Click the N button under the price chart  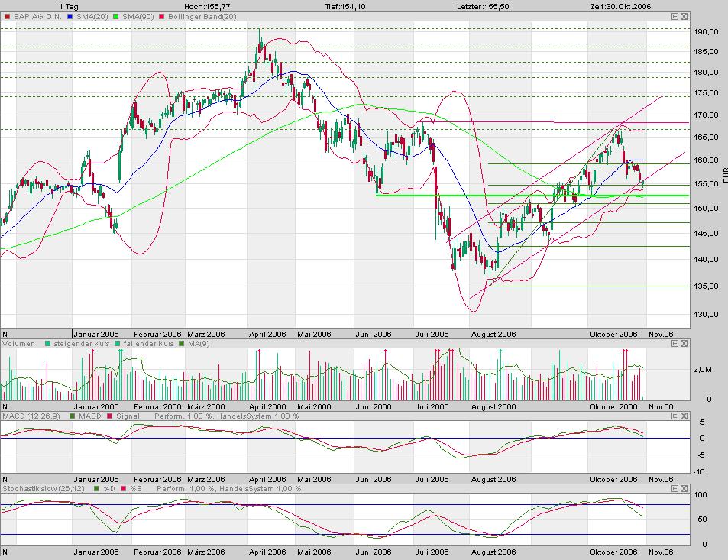point(5,334)
